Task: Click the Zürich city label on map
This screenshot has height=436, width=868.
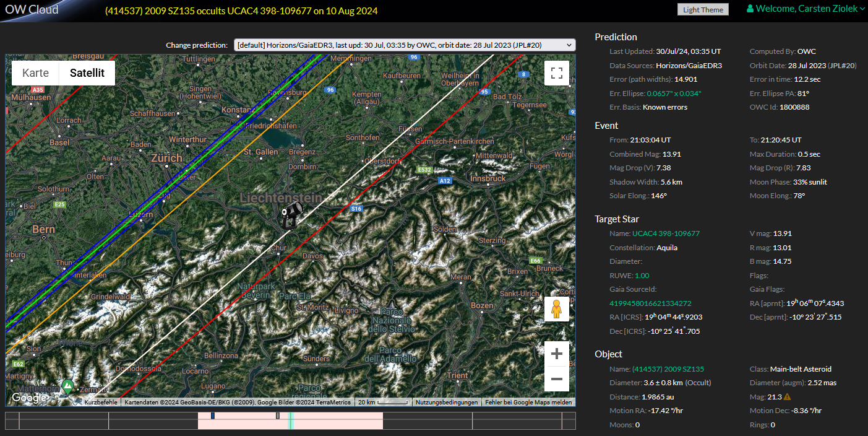Action: 167,158
